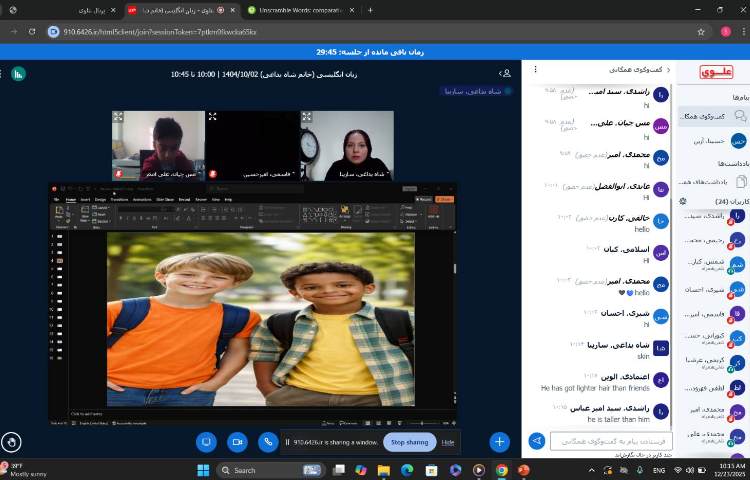This screenshot has height=480, width=750.
Task: Switch to the Unscramble Words browser tab
Action: click(299, 10)
